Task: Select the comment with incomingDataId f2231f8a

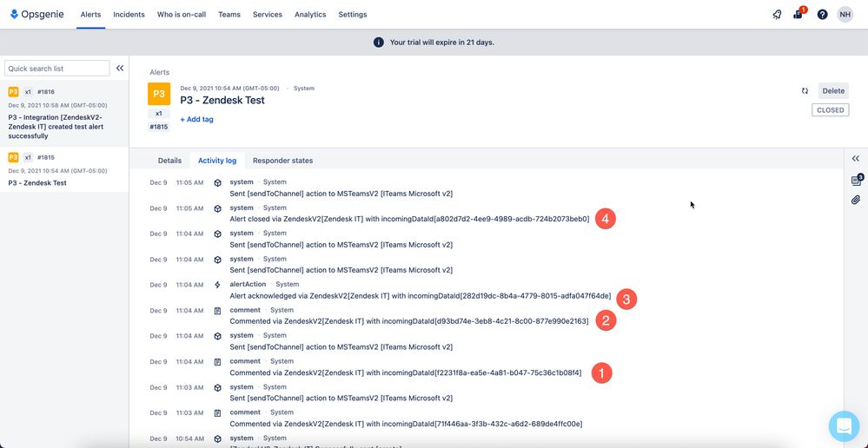Action: click(x=406, y=372)
